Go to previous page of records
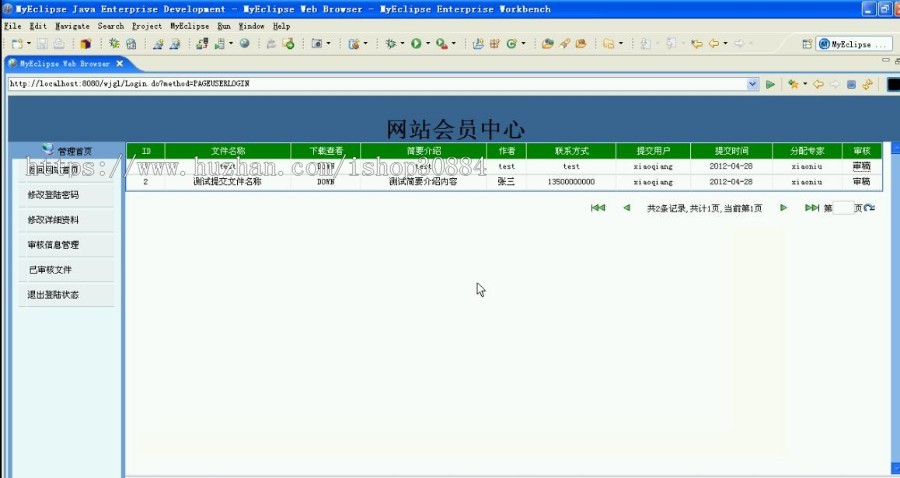900x478 pixels. pyautogui.click(x=626, y=208)
